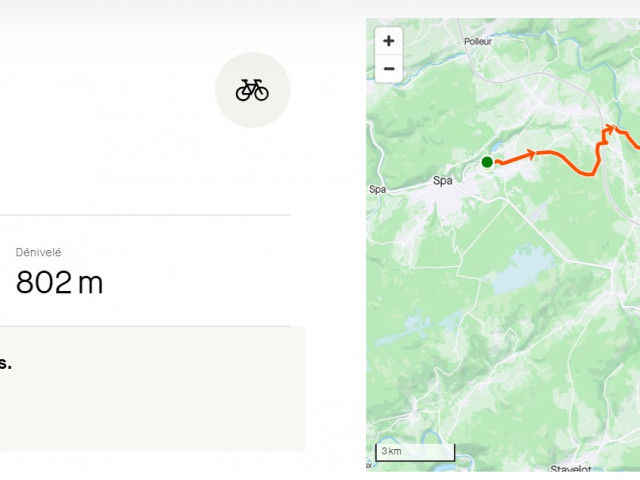
Task: Click the 3 km map scale bar
Action: 415,452
